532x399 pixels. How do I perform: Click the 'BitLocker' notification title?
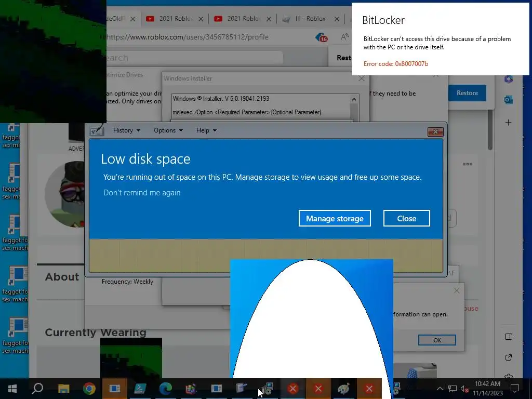383,20
